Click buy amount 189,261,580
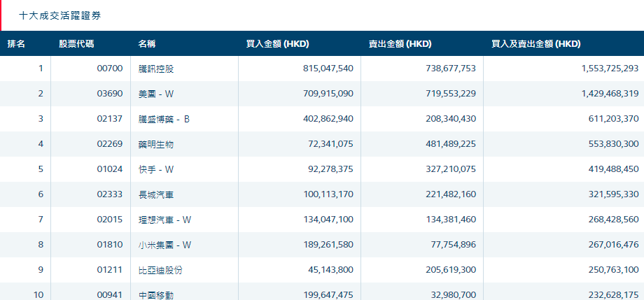 (328, 245)
